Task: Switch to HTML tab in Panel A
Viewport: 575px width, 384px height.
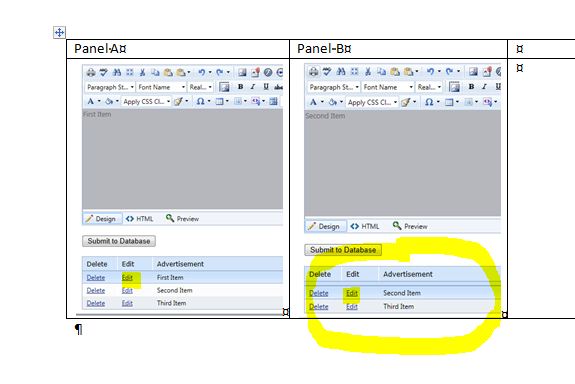Action: [x=140, y=219]
